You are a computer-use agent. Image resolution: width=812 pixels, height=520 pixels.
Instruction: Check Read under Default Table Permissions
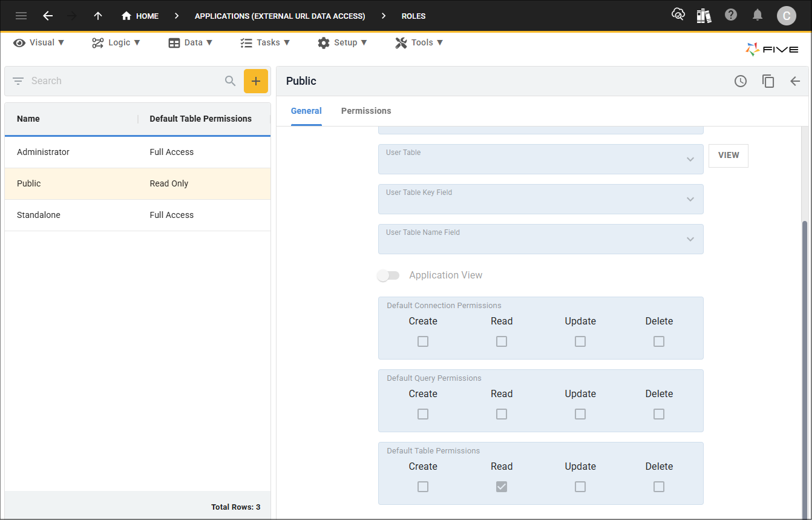[x=502, y=487]
